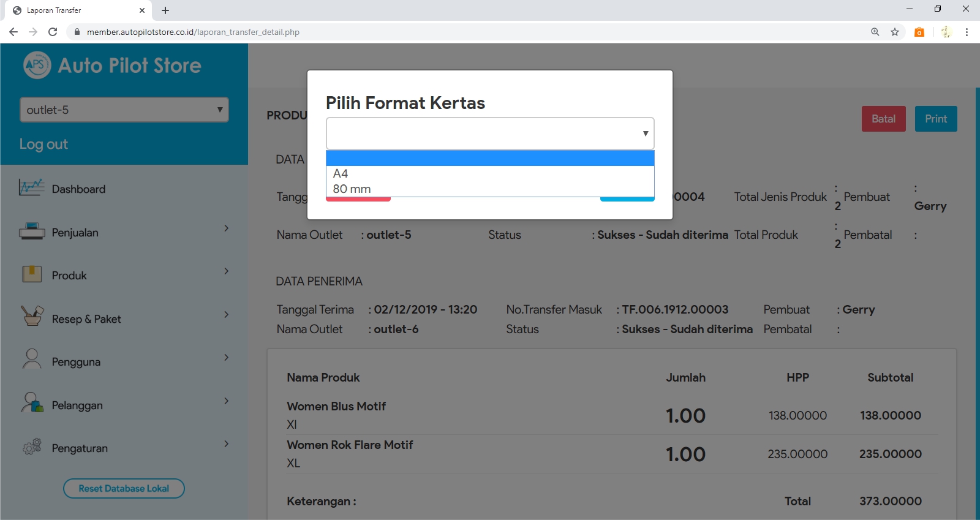The image size is (980, 520).
Task: Open the Pilih Format Kertas dropdown
Action: tap(490, 134)
